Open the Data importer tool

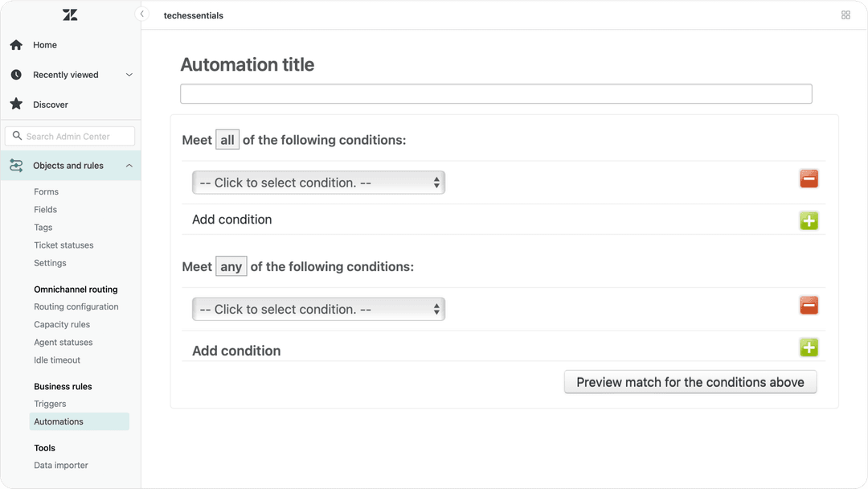(60, 465)
